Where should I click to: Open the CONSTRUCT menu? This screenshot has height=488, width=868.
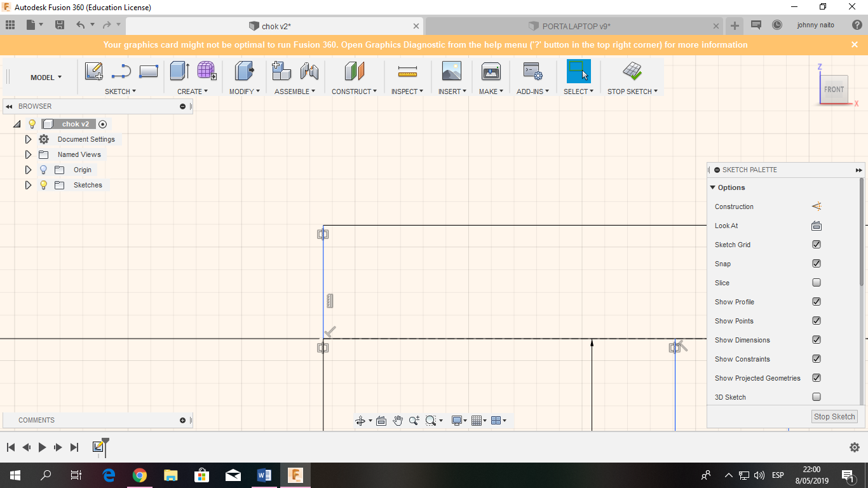pos(354,91)
